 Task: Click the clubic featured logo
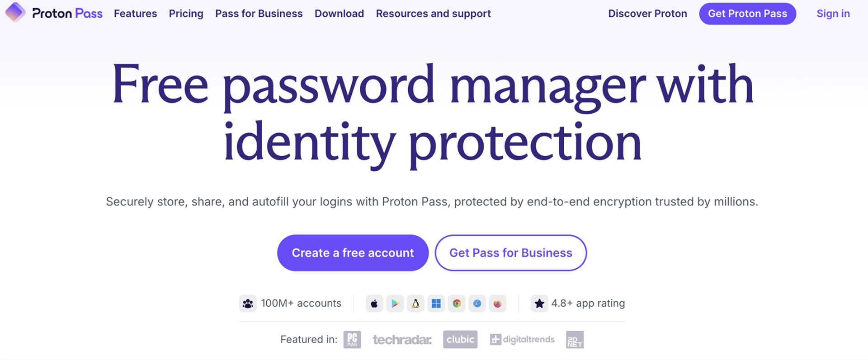(x=460, y=339)
